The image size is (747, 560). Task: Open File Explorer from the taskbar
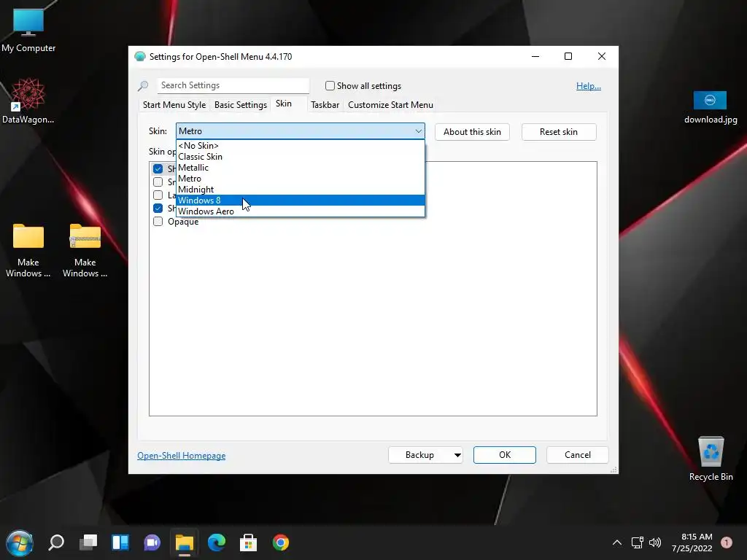click(185, 542)
